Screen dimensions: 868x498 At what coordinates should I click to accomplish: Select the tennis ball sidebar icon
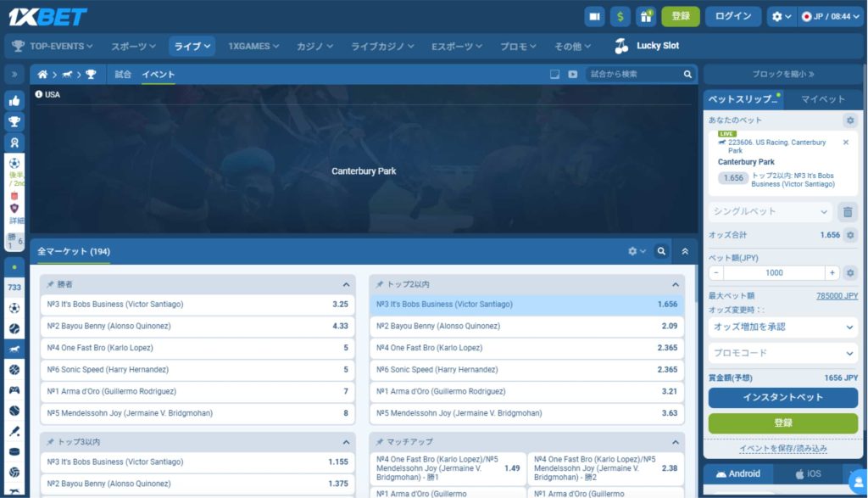coord(14,328)
